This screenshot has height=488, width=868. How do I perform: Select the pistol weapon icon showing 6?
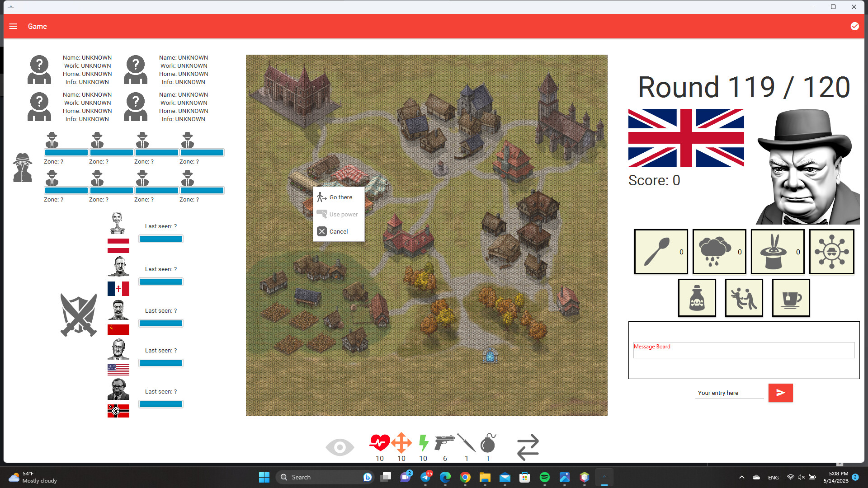444,443
